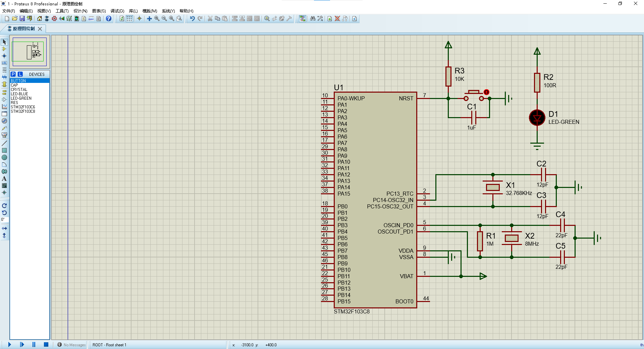Click the No Messages status indicator

[71, 345]
